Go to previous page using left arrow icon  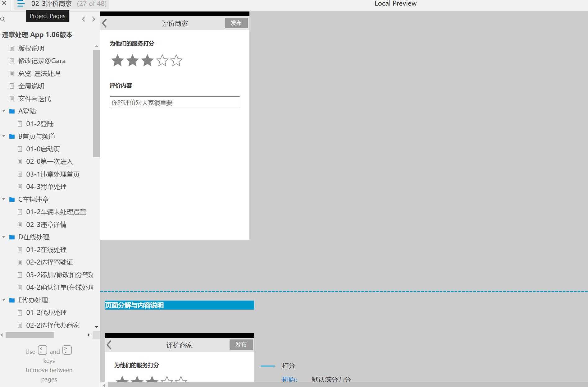click(x=83, y=19)
